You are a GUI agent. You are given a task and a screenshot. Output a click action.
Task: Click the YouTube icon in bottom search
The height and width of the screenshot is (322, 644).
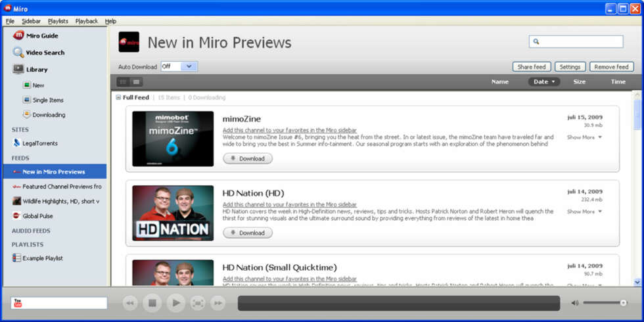18,303
